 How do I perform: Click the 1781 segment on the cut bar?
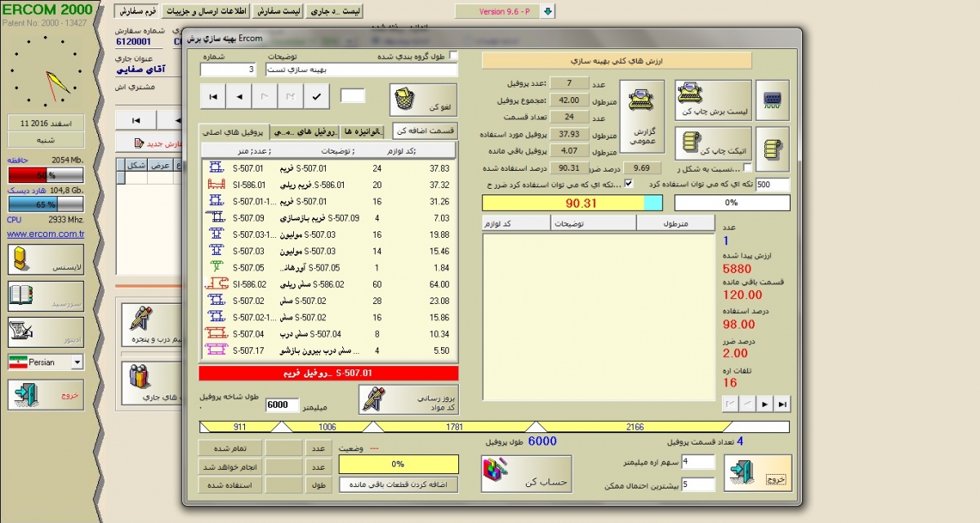[456, 427]
